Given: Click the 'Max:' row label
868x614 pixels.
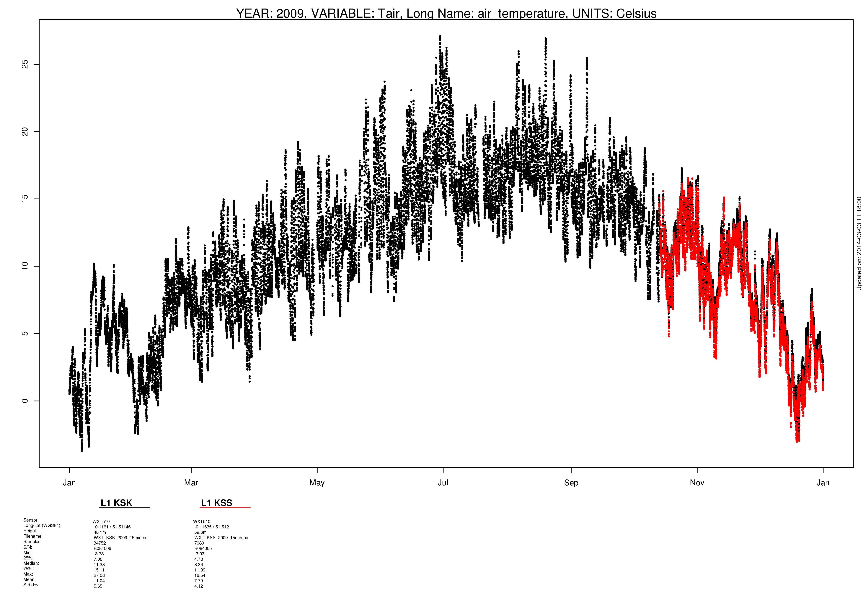Looking at the screenshot, I should point(28,574).
